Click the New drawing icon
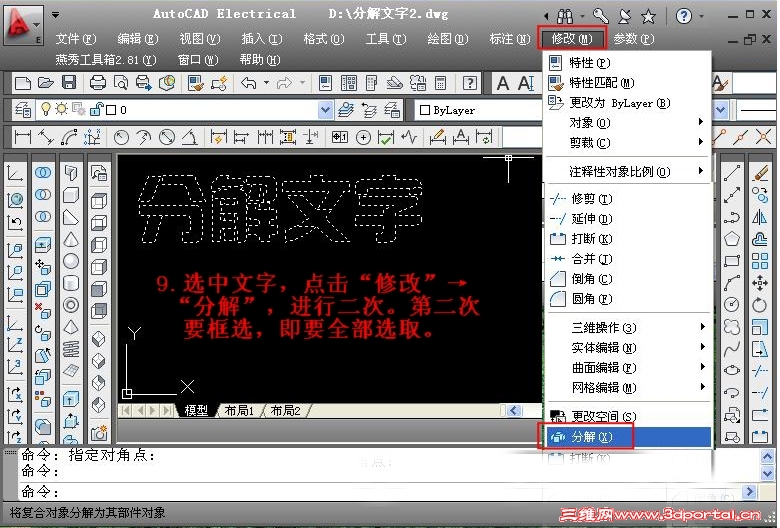 (x=23, y=83)
